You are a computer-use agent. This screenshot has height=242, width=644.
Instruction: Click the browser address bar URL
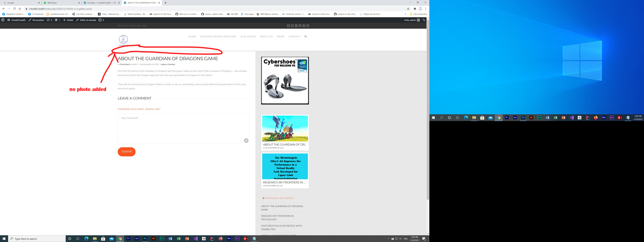pyautogui.click(x=60, y=9)
